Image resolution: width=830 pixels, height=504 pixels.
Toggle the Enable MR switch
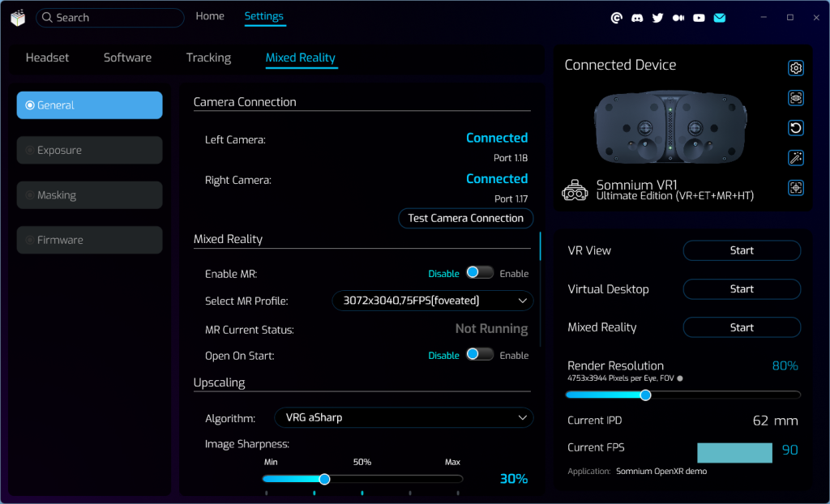click(x=479, y=273)
